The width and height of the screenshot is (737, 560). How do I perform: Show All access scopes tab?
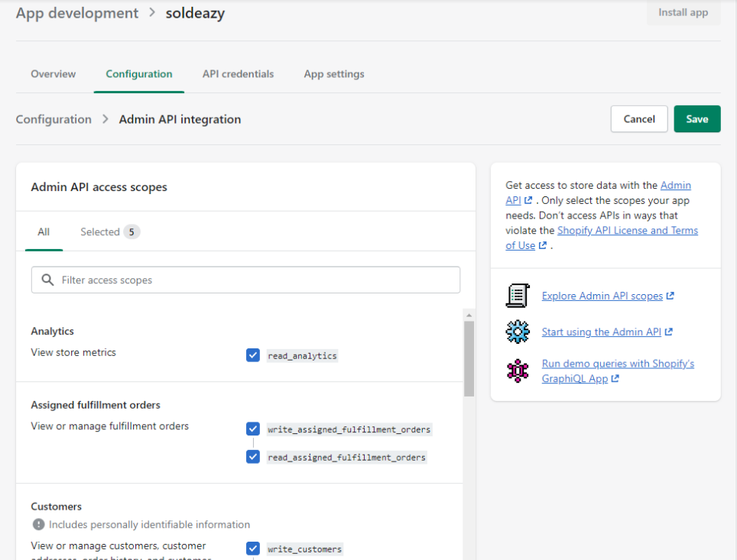[x=44, y=231]
